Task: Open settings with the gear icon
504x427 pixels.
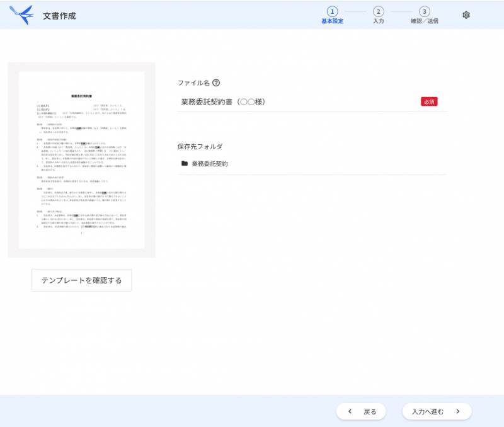Action: 466,15
